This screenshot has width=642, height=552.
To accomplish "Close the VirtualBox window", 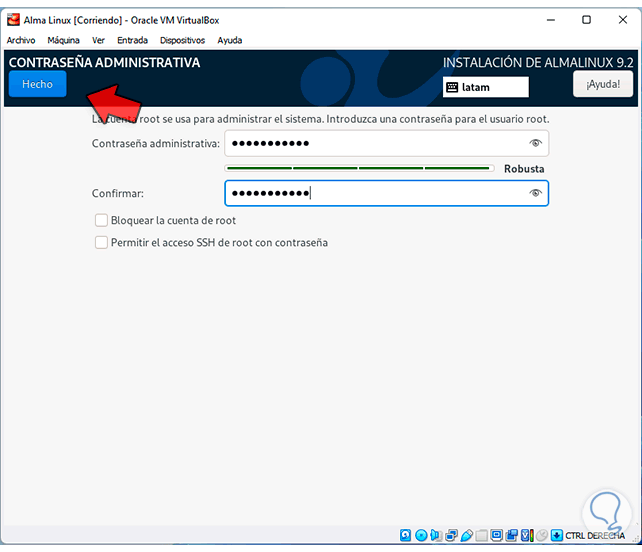I will [623, 20].
